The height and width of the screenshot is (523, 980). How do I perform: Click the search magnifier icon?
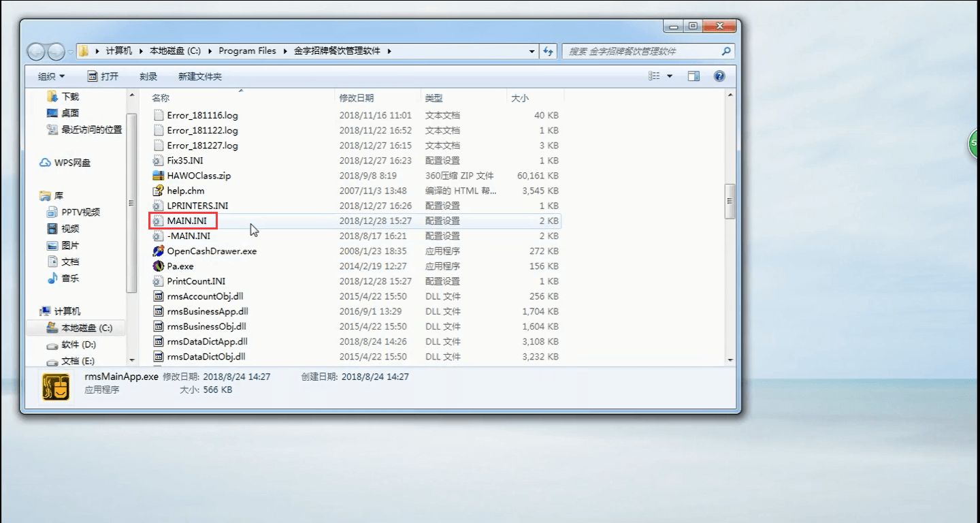tap(726, 51)
